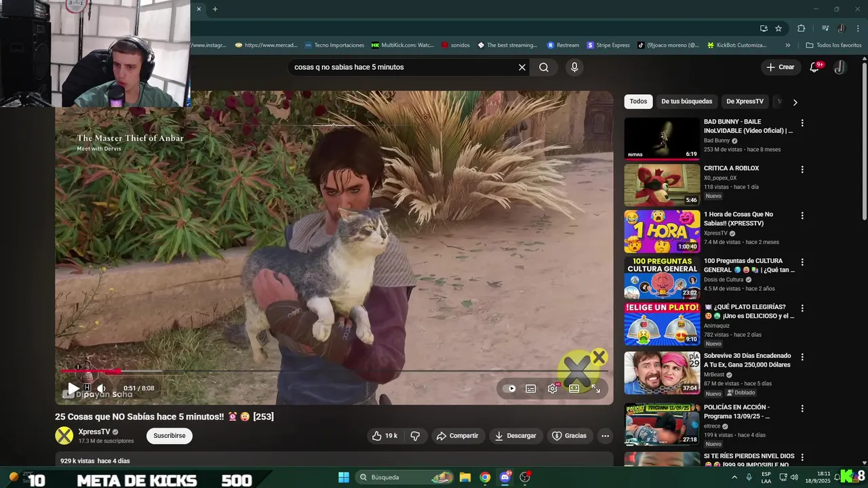Open the player settings gear
This screenshot has height=488, width=868.
553,388
